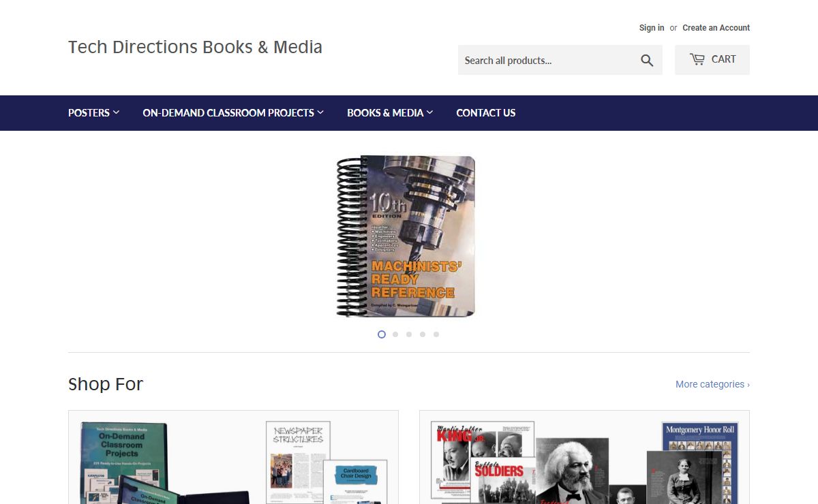
Task: Open the Books & Media dropdown
Action: 390,113
